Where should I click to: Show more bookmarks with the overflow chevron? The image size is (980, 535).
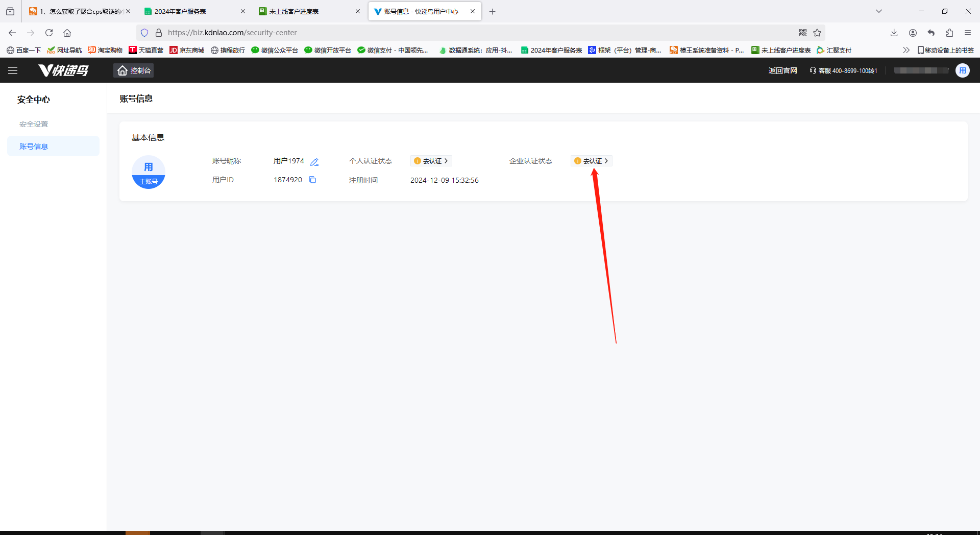906,50
